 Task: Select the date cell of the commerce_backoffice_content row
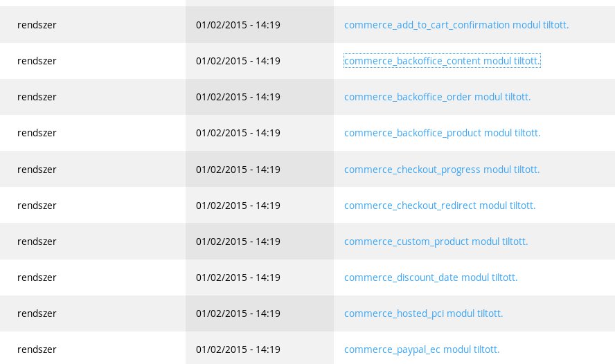(260, 61)
